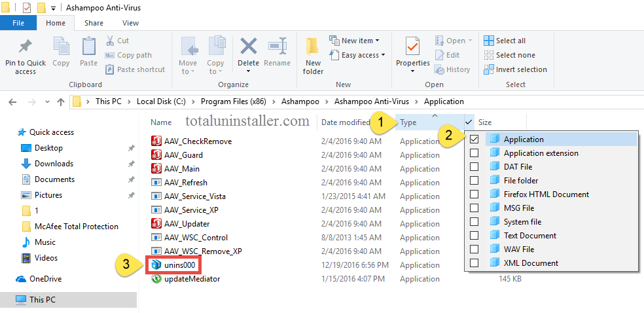Click the red X Delete icon

click(249, 46)
